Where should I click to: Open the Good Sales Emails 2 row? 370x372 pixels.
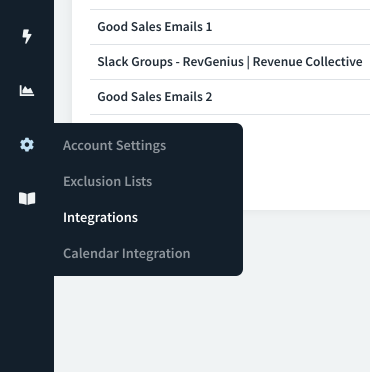pos(230,97)
